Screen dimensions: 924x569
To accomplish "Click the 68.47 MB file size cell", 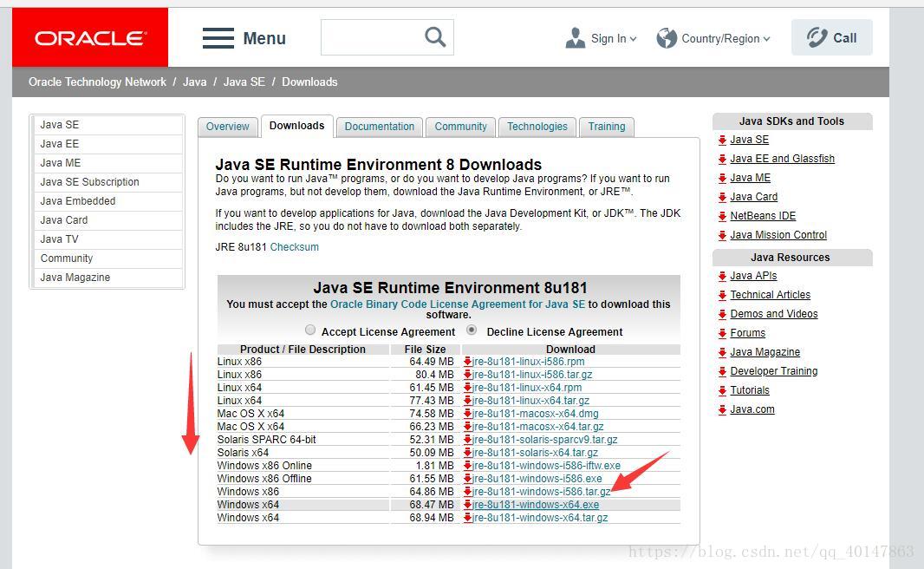I will pyautogui.click(x=432, y=504).
